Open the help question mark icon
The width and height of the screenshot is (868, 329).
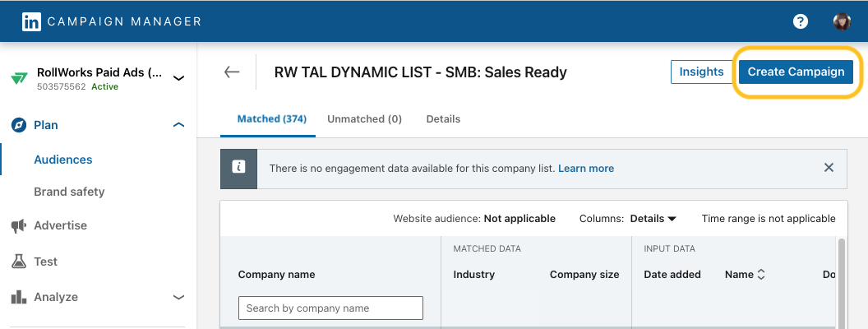click(800, 21)
